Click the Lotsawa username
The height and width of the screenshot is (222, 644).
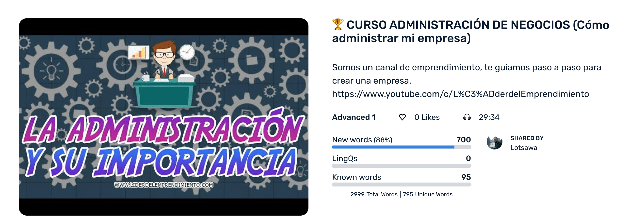[524, 148]
